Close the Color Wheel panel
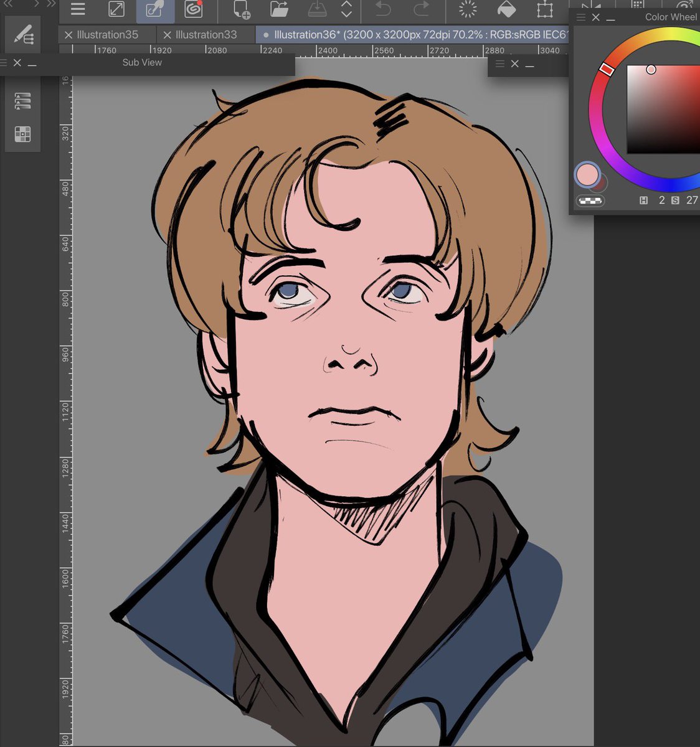 (596, 17)
